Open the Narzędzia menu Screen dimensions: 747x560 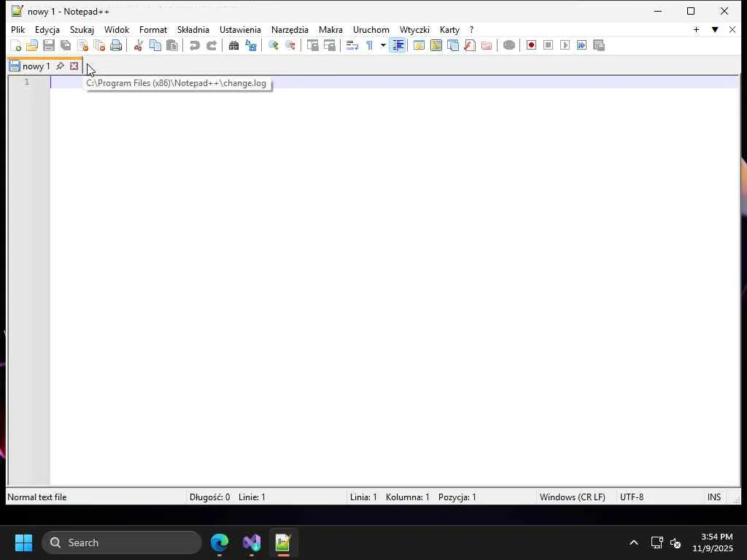pyautogui.click(x=290, y=29)
